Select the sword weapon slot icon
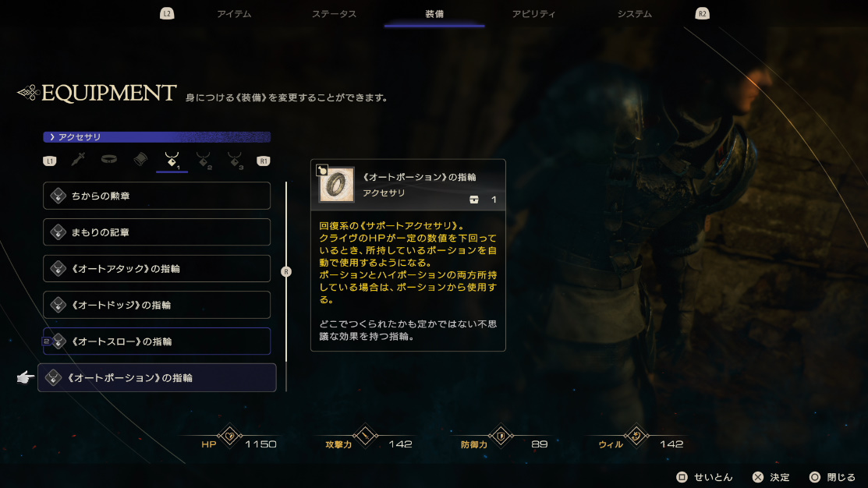Screen dimensions: 868x488 coord(78,160)
